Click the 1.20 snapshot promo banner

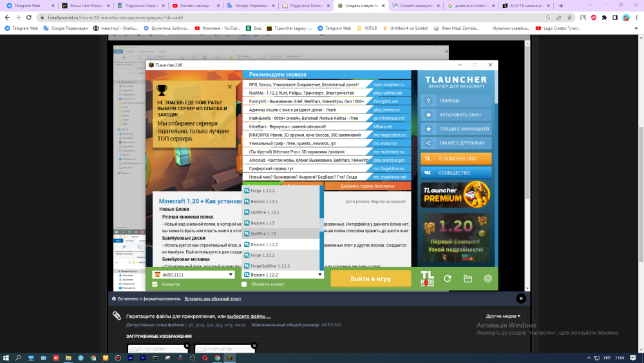[456, 238]
